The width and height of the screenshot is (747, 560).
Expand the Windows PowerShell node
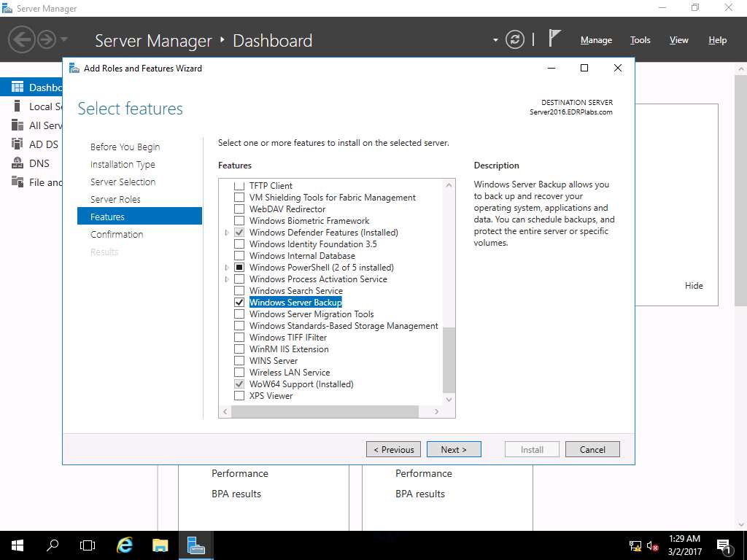(x=227, y=268)
